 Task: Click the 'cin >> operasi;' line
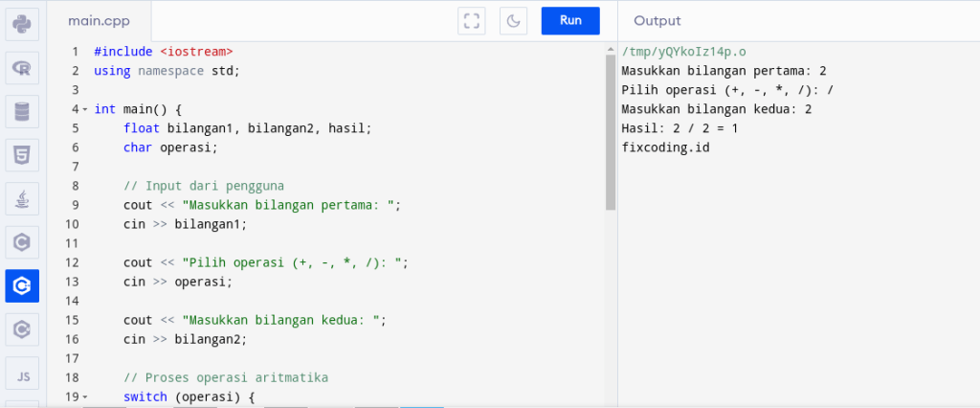177,282
